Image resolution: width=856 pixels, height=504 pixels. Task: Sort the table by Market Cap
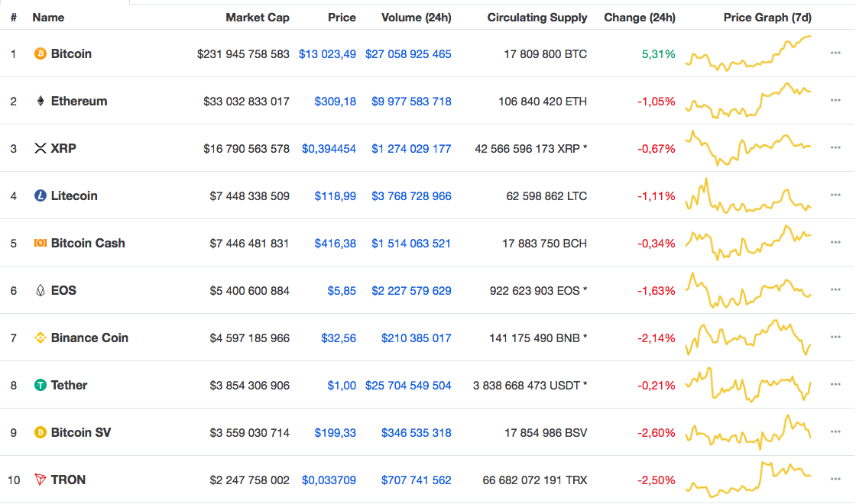pos(258,17)
